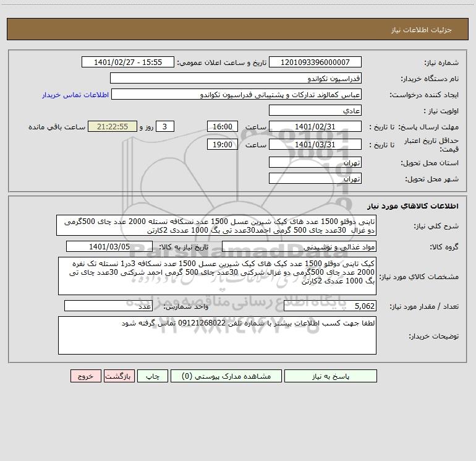Click the تعداد / مقدار مورد نیاز label
The image size is (476, 461).
[x=424, y=306]
